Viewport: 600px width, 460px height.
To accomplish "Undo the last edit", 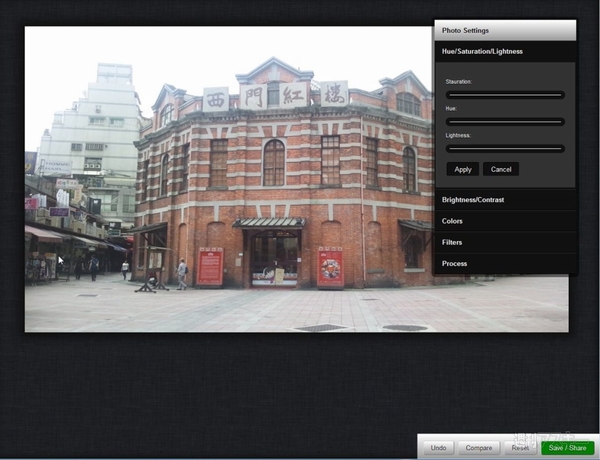I will (x=438, y=448).
